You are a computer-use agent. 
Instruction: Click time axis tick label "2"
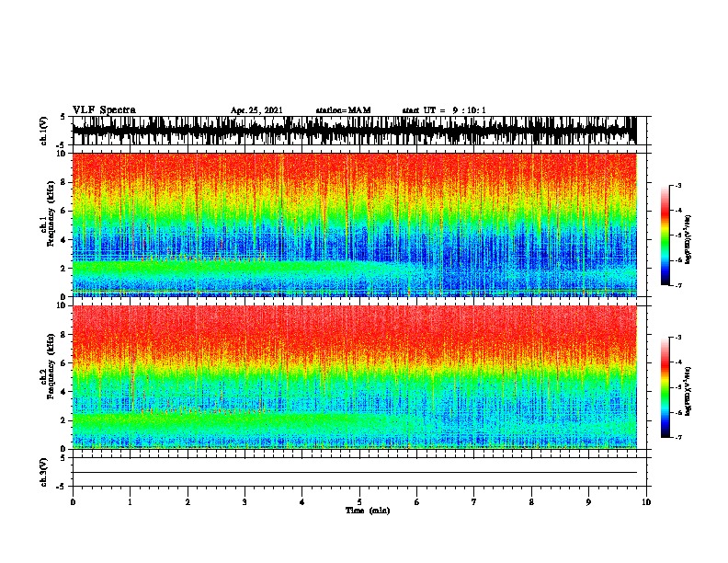point(188,502)
